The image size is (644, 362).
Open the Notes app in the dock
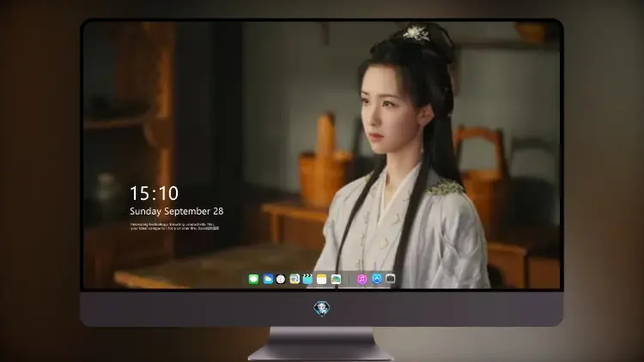point(322,280)
